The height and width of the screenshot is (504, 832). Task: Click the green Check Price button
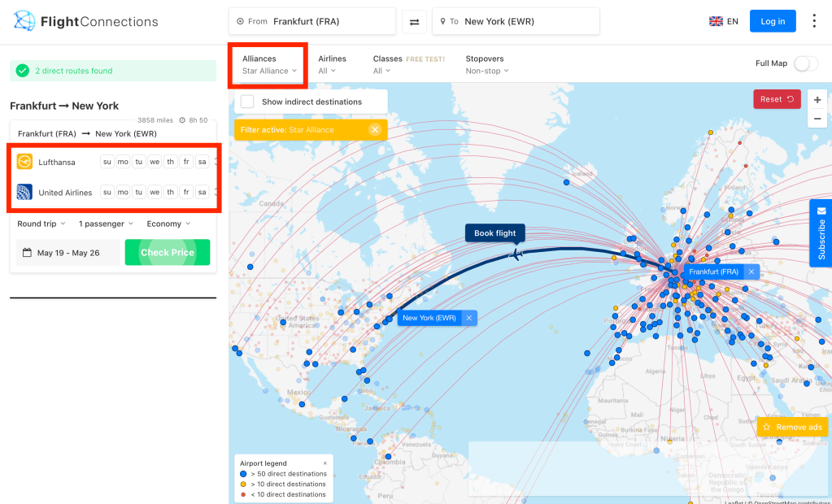tap(167, 252)
